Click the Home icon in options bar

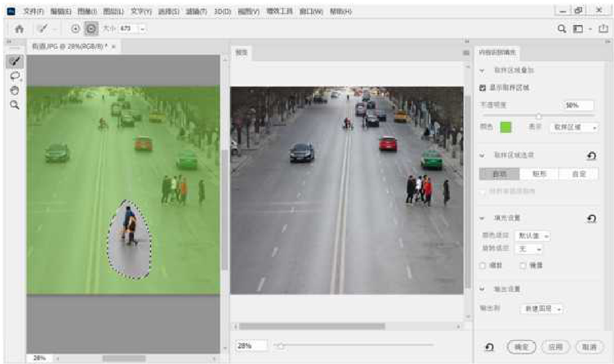[20, 28]
